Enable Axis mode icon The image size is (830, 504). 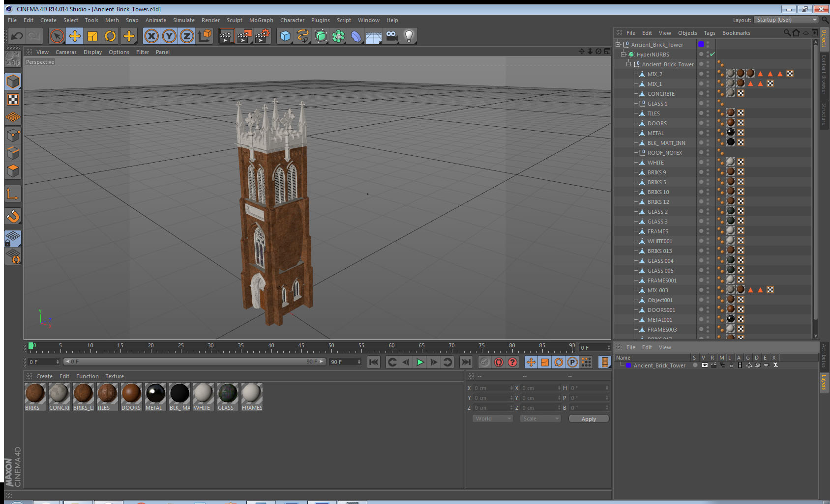coord(13,194)
